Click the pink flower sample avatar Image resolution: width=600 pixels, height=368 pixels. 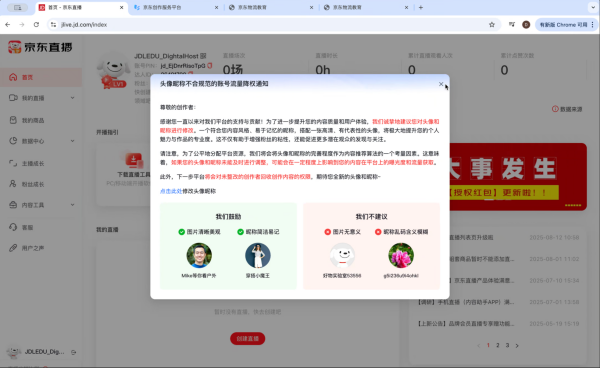pyautogui.click(x=401, y=256)
